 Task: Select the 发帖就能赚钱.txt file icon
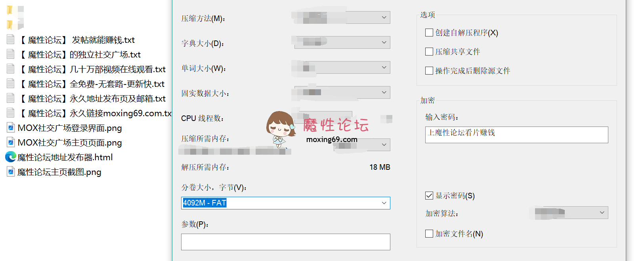11,39
